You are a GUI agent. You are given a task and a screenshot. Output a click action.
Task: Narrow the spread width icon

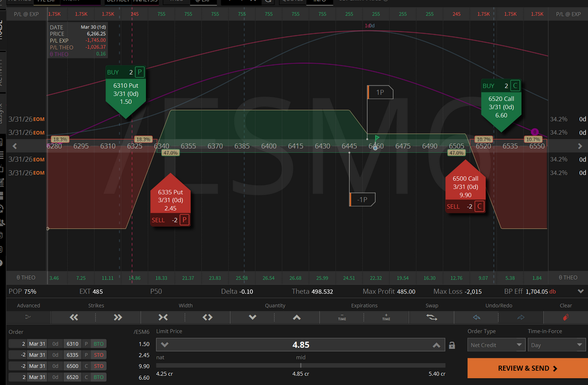point(163,317)
